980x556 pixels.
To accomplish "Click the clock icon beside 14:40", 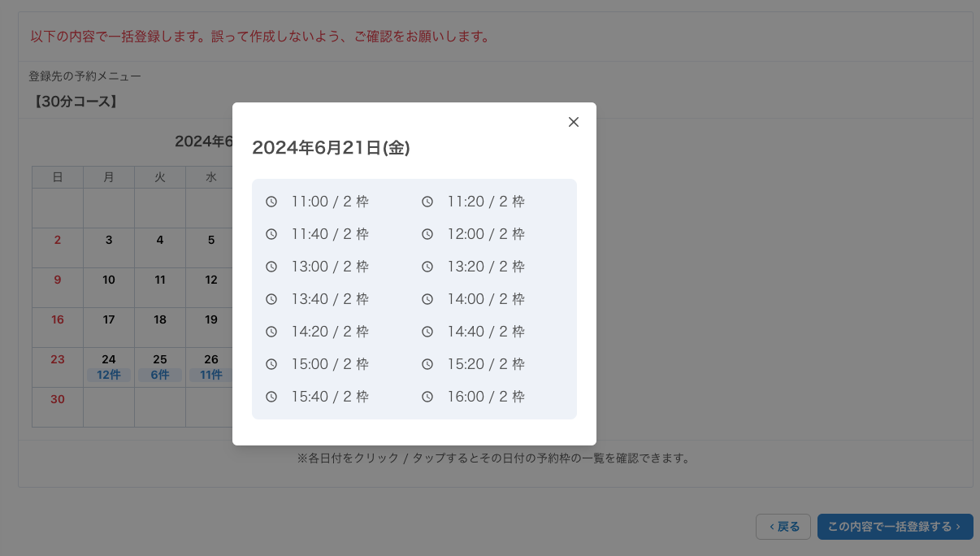I will point(427,332).
